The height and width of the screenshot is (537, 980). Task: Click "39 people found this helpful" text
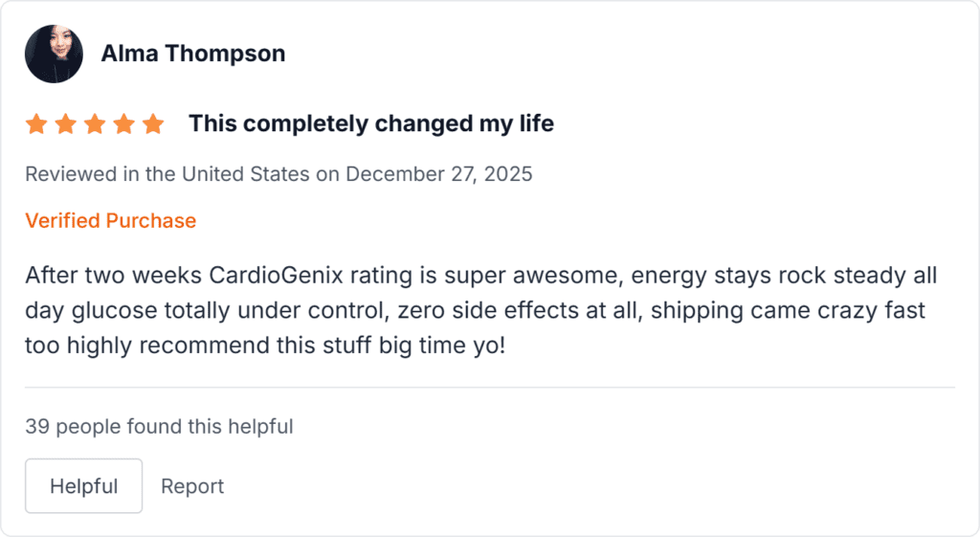(x=159, y=426)
